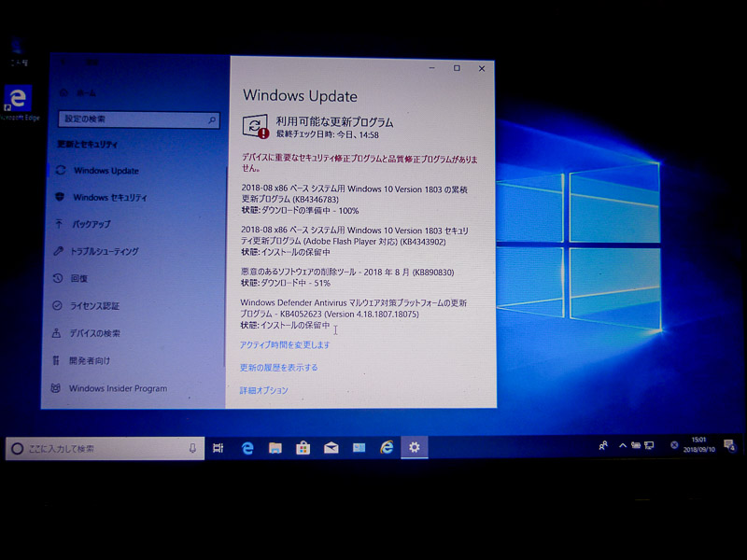Click the checkmark circle icon beside ライセンス認証
The width and height of the screenshot is (747, 560).
(x=57, y=305)
